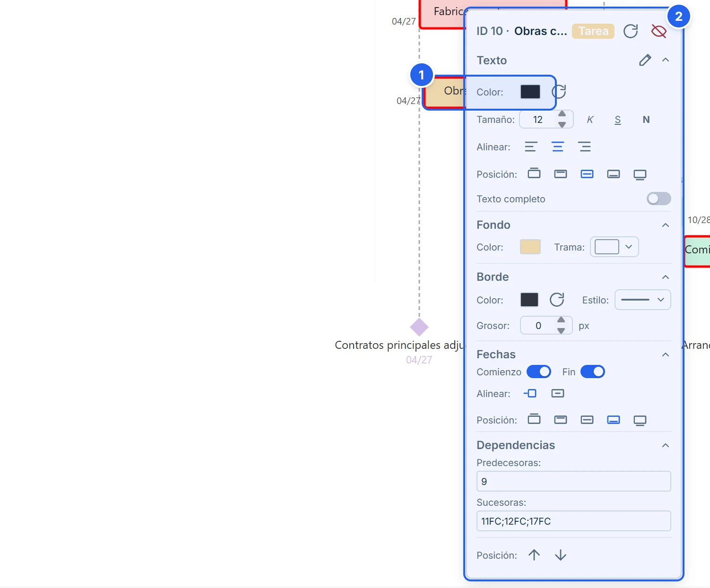Collapse the Fondo section
Viewport: 710px width, 588px height.
pos(666,225)
